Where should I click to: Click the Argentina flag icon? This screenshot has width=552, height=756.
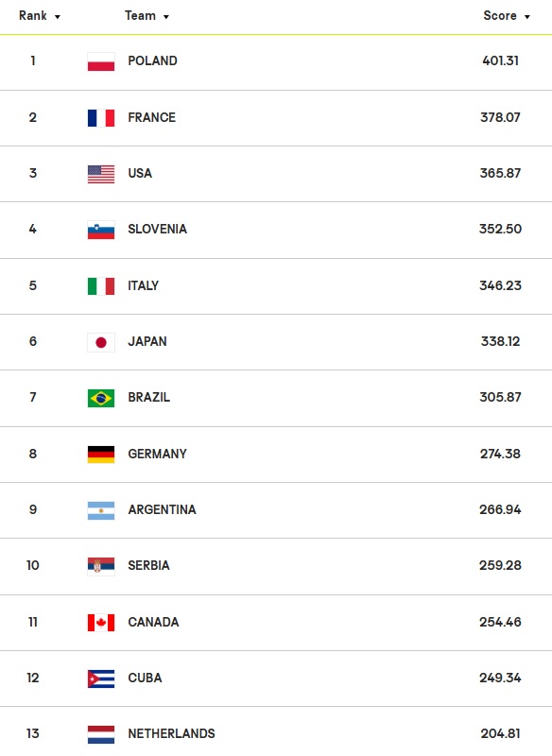[x=101, y=510]
